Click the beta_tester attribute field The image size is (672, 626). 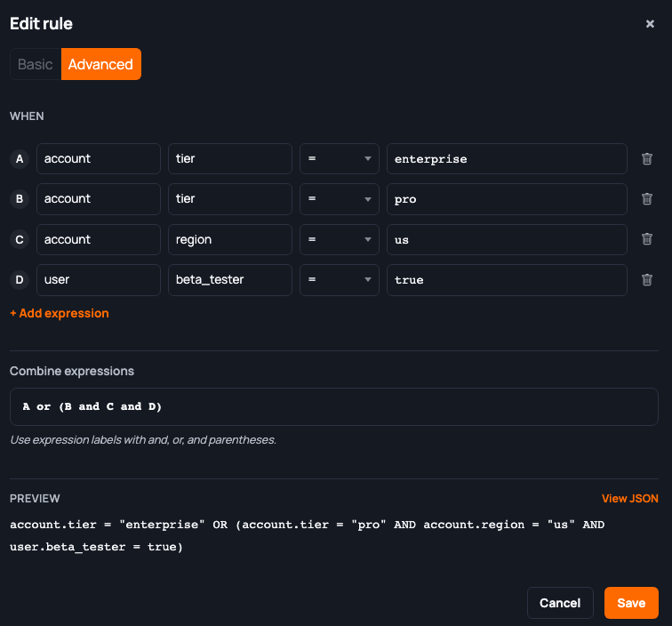pyautogui.click(x=230, y=279)
